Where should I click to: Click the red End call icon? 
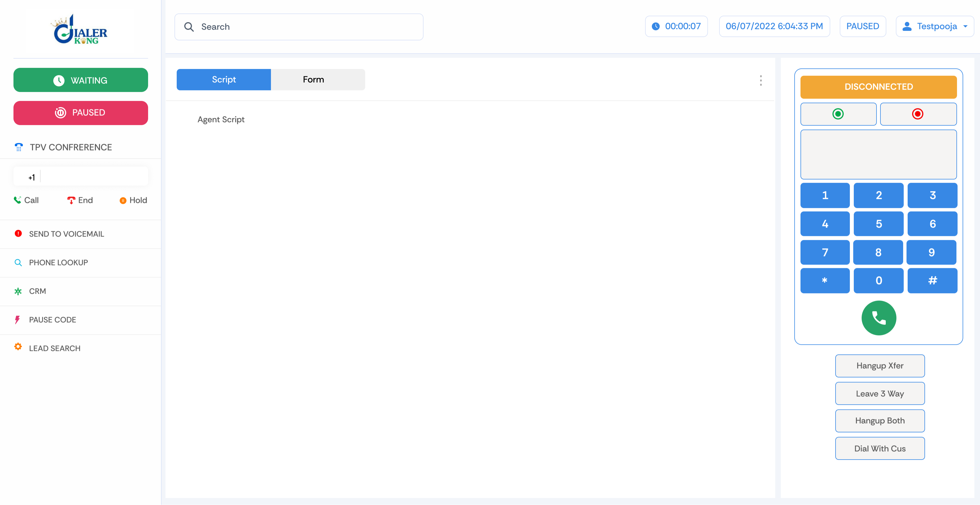71,200
